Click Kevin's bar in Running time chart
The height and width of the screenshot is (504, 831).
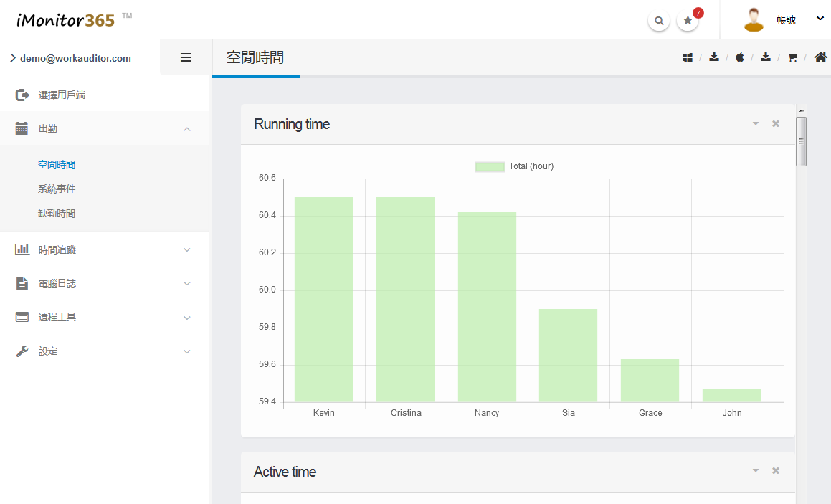323,299
